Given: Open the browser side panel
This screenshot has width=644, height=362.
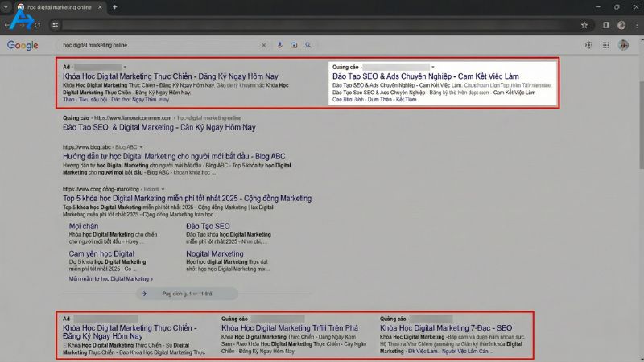Looking at the screenshot, I should [606, 25].
